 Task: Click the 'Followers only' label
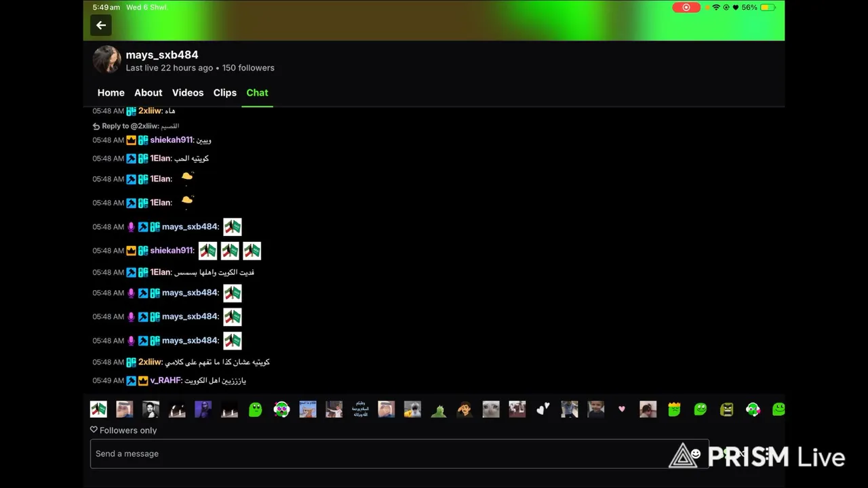point(128,430)
